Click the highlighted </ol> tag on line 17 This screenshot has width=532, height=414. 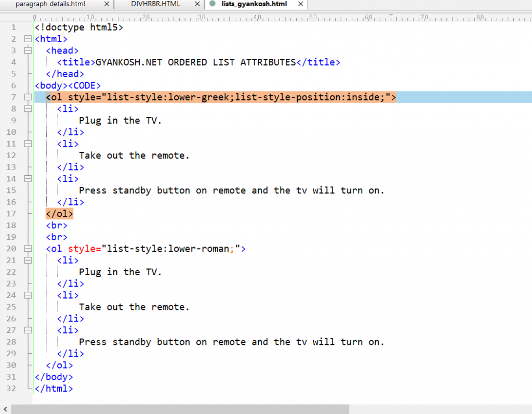click(x=59, y=213)
